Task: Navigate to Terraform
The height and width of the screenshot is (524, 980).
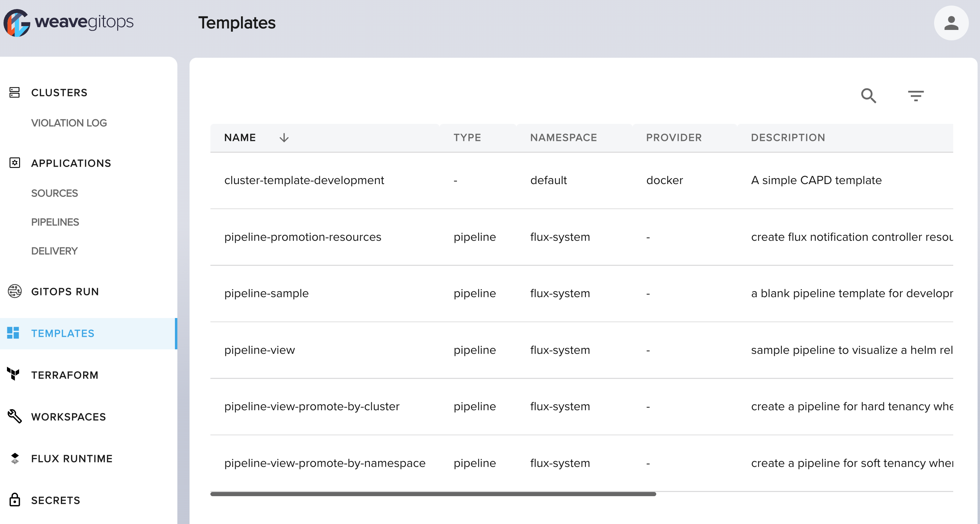Action: pyautogui.click(x=65, y=375)
